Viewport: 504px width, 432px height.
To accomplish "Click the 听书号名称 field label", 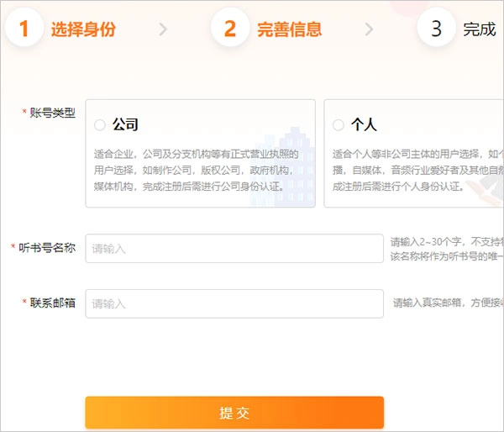I will coord(47,248).
